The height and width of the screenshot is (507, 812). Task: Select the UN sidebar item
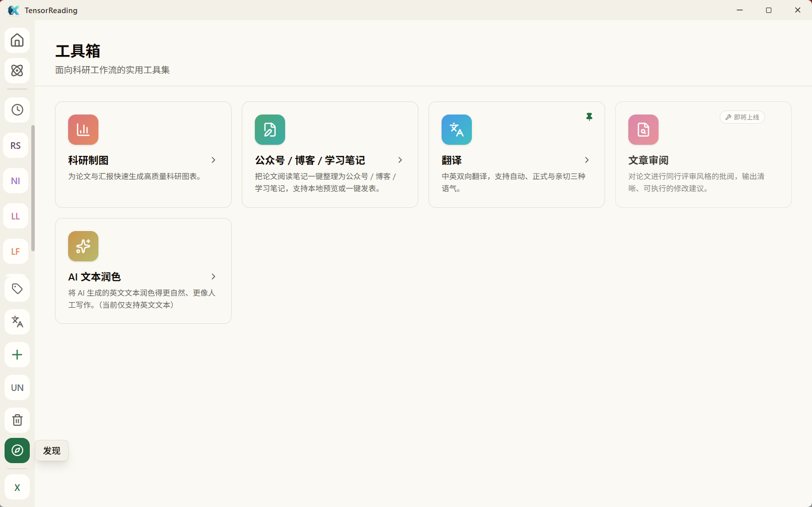pyautogui.click(x=17, y=387)
